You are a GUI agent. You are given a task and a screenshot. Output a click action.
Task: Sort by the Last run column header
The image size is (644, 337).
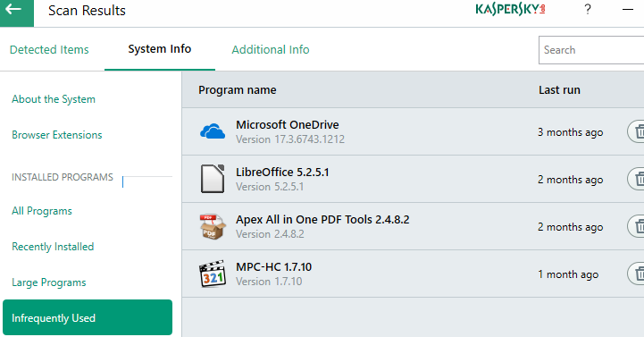click(x=559, y=90)
